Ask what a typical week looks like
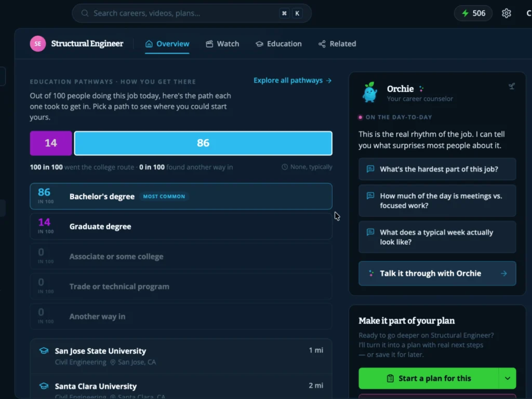Screen dimensions: 532x399 [437, 237]
